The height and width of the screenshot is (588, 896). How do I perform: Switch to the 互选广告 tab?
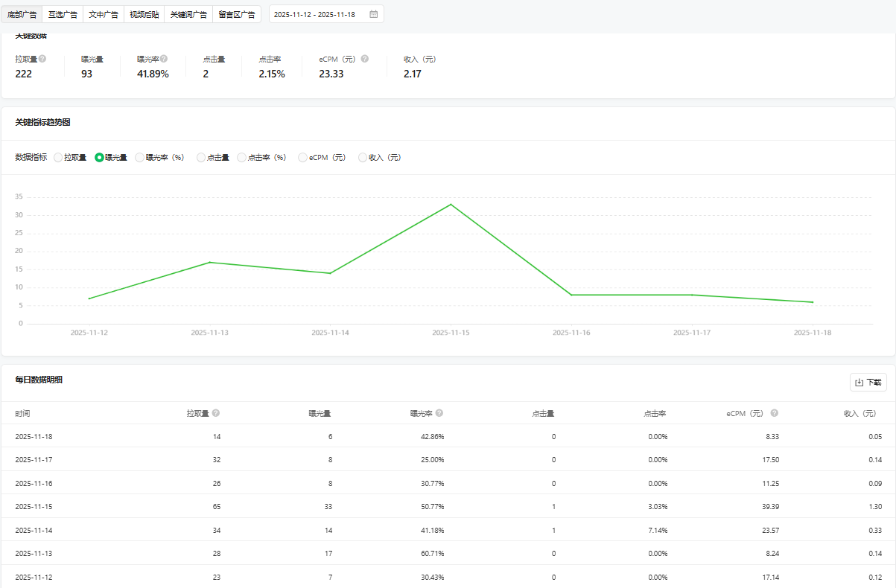63,14
